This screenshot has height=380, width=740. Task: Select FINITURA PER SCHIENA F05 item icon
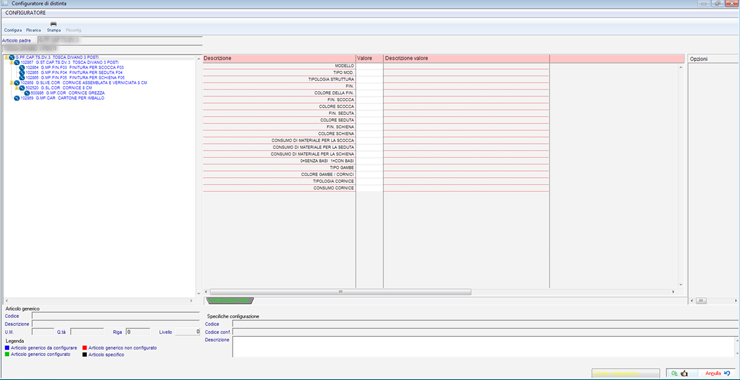22,78
